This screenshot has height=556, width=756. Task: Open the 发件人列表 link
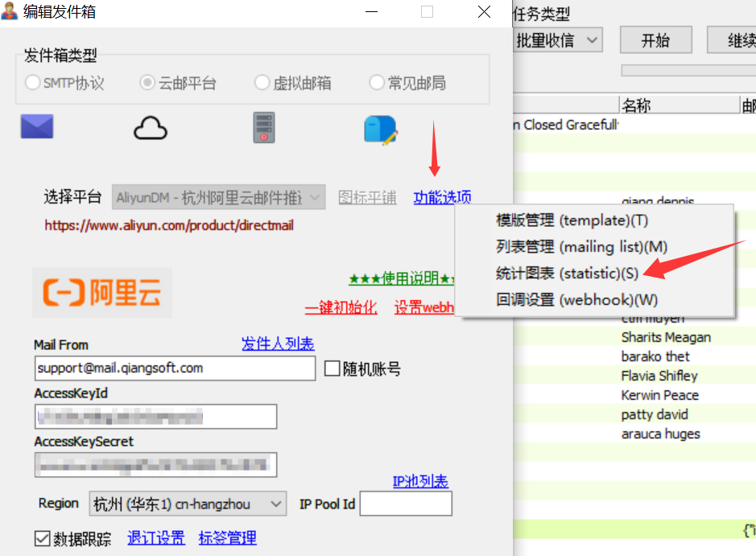coord(278,344)
